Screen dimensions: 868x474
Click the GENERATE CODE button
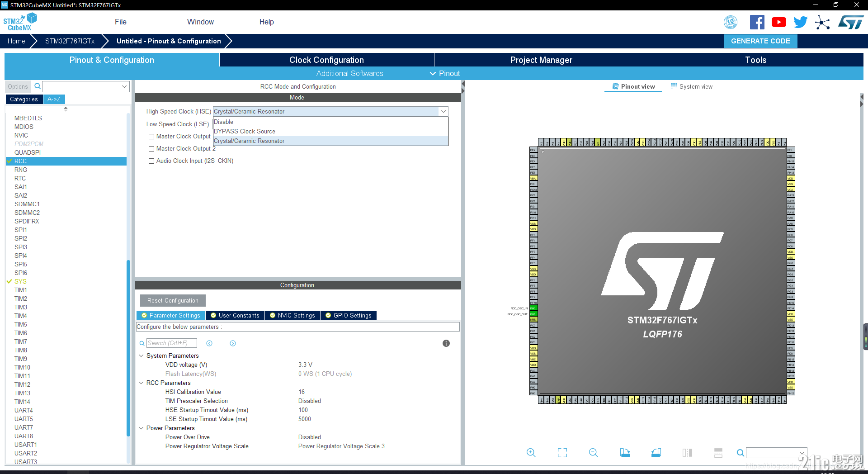[760, 41]
